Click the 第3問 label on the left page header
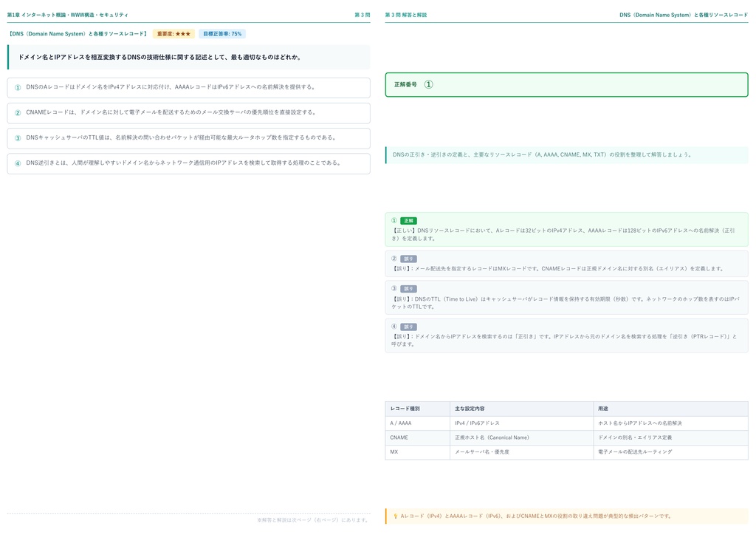756x535 pixels. click(x=362, y=15)
